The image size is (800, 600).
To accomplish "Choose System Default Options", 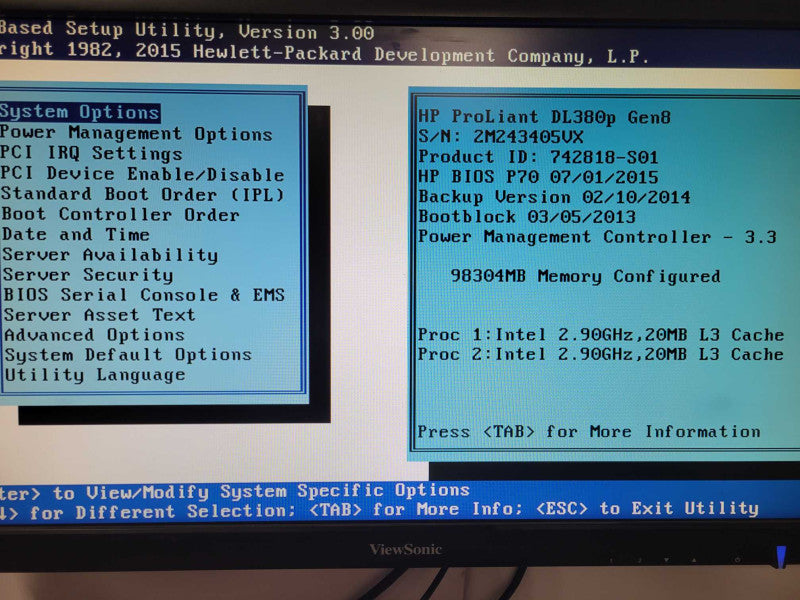I will click(128, 355).
